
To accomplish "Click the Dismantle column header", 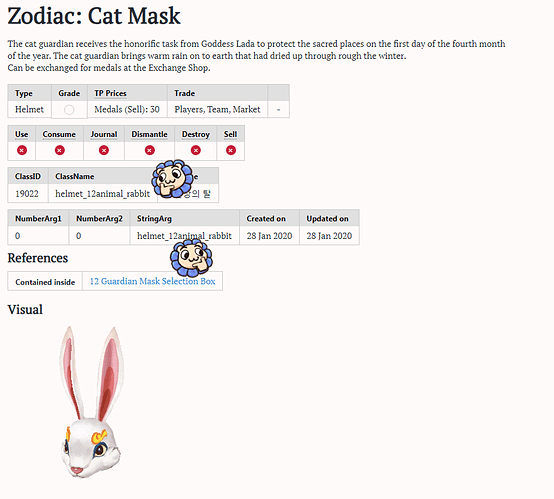I will (149, 134).
